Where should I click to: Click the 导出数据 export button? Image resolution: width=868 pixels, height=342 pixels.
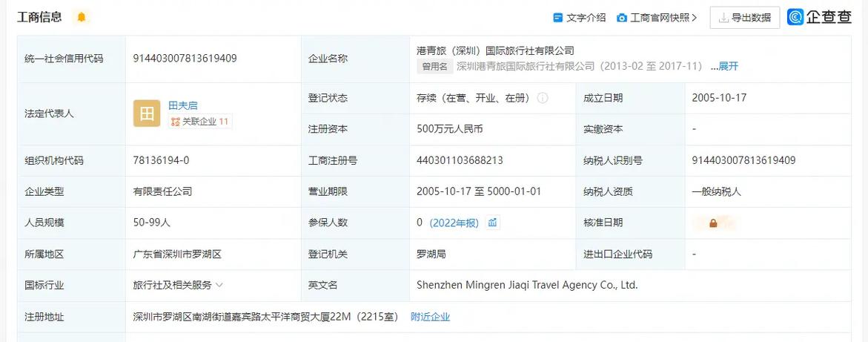tap(744, 18)
